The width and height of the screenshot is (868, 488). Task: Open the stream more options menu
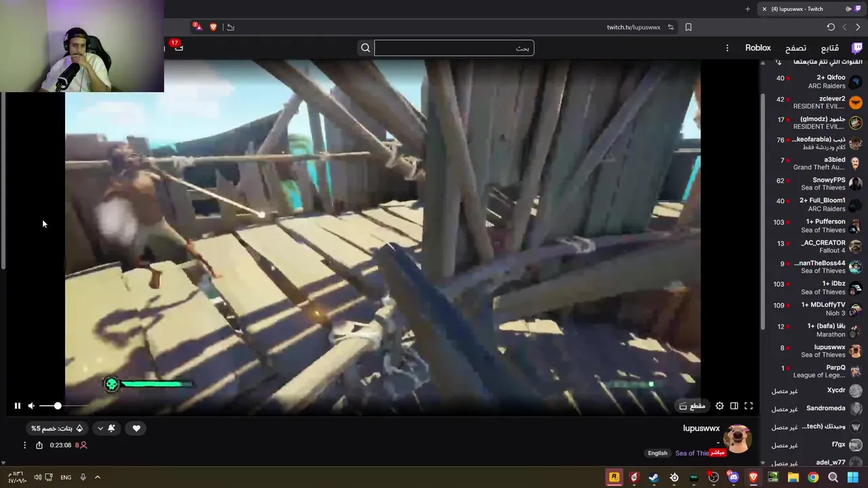coord(24,445)
